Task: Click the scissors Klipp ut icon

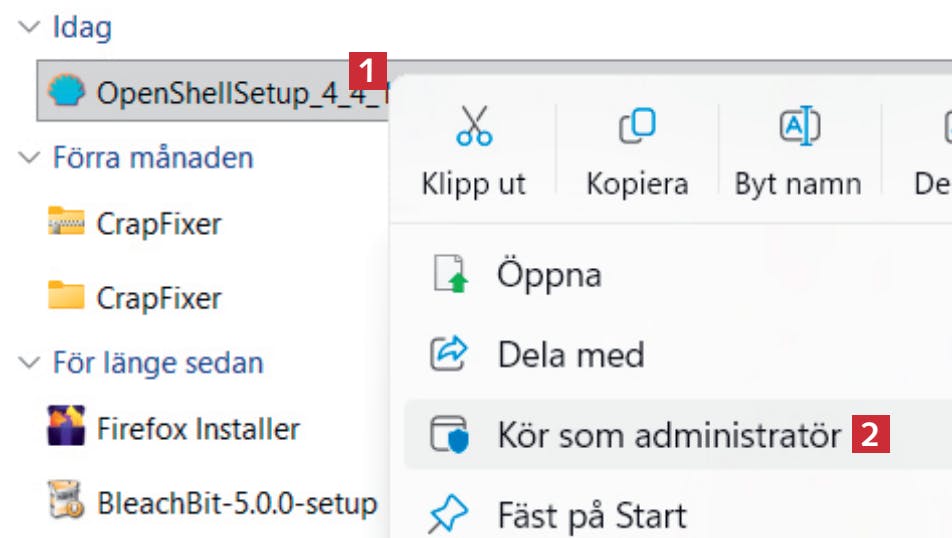Action: coord(473,126)
